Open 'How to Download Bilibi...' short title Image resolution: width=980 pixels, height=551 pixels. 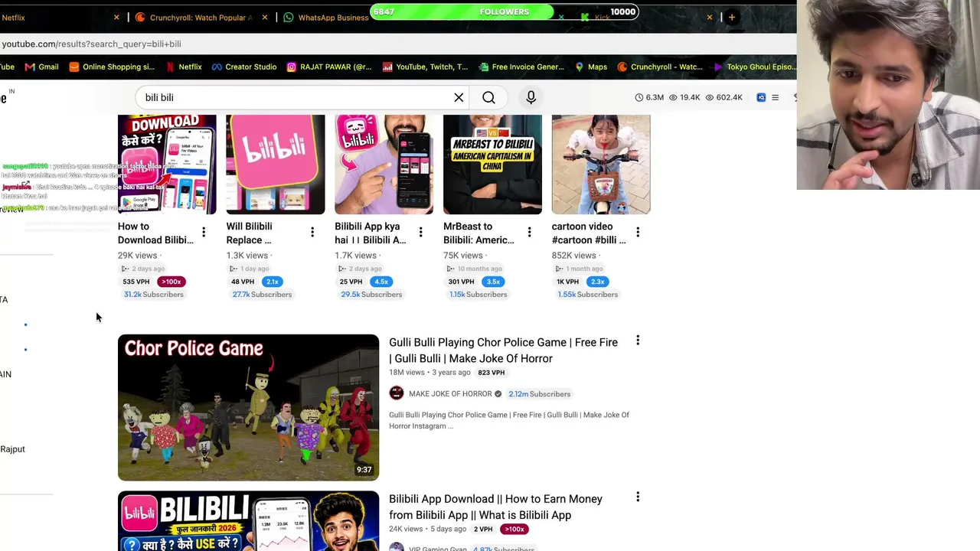[155, 233]
